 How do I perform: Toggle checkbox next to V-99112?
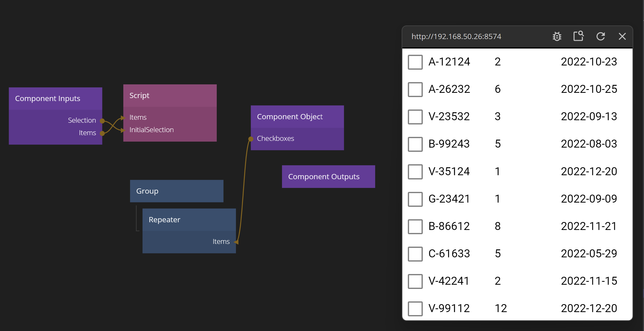click(x=415, y=309)
